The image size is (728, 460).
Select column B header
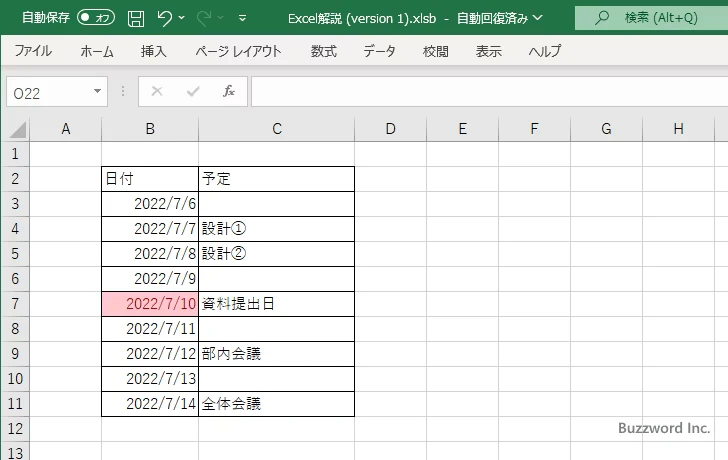click(150, 129)
